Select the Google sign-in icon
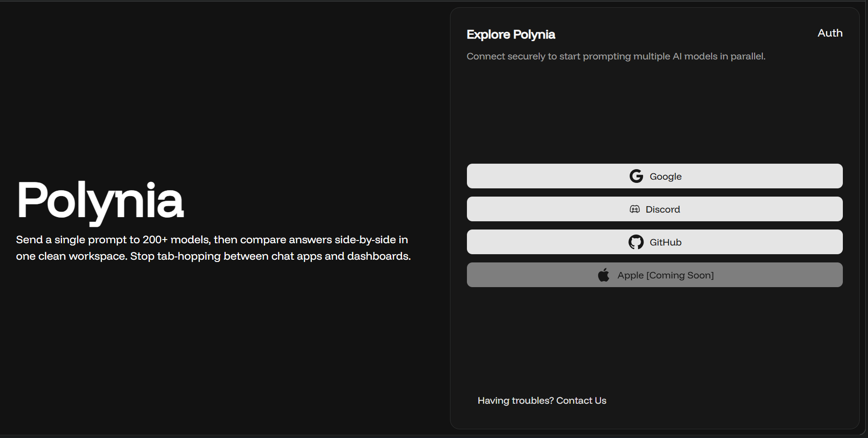This screenshot has height=438, width=868. click(636, 176)
